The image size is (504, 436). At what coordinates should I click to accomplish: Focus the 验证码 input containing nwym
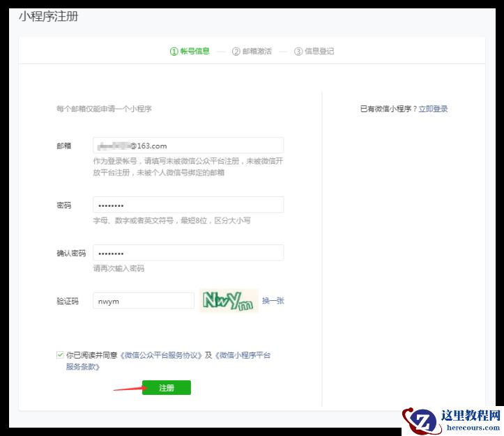143,301
